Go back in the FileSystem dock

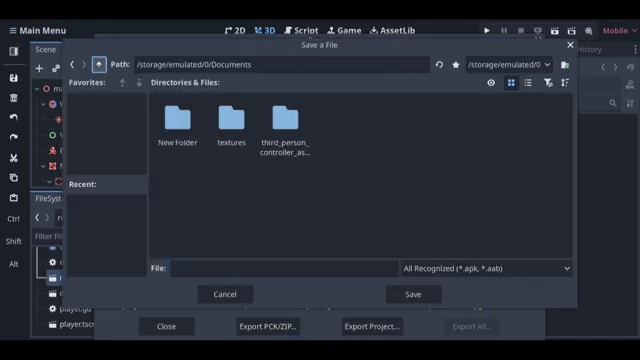click(37, 218)
